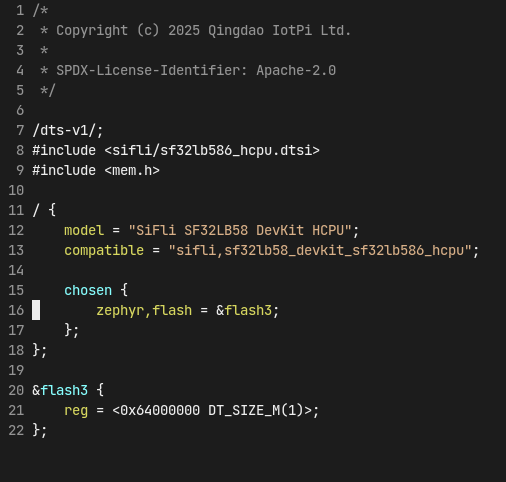Select the model property name
The height and width of the screenshot is (482, 506).
pos(84,230)
